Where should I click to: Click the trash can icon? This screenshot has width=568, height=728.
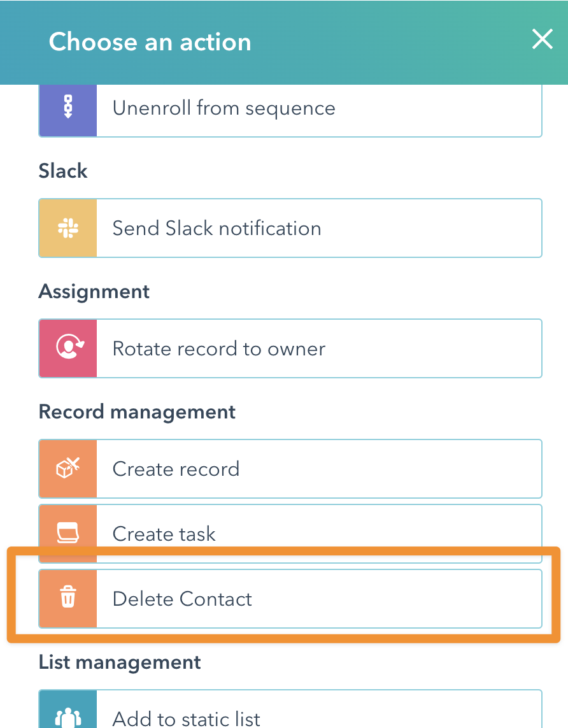68,599
